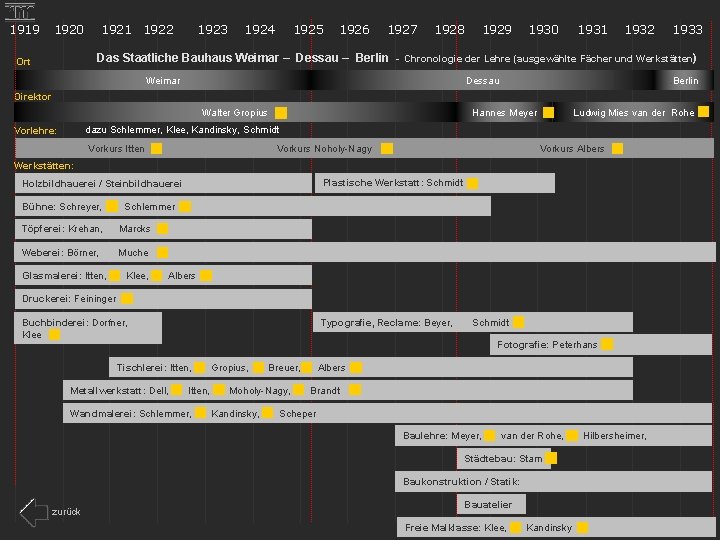The width and height of the screenshot is (720, 540).
Task: Open Itten's marker in Tischlerei row
Action: (x=200, y=367)
